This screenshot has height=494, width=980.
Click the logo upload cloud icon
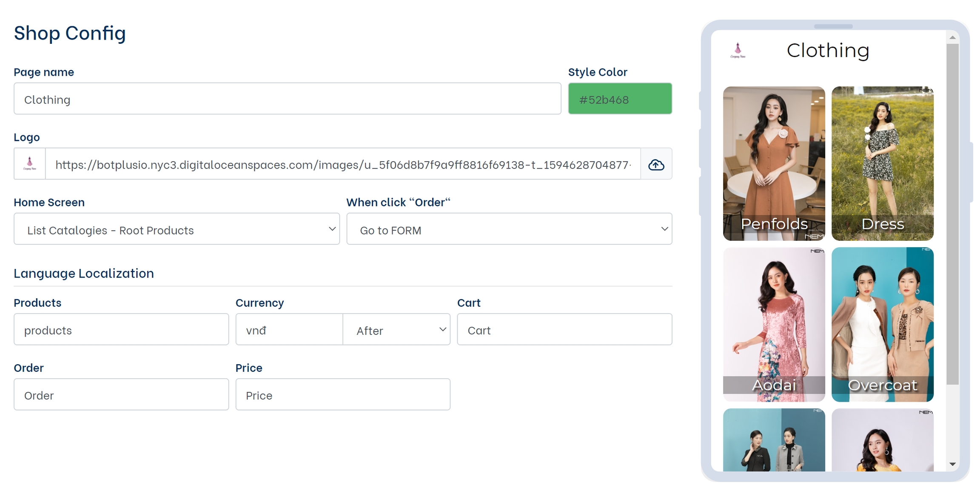[656, 164]
